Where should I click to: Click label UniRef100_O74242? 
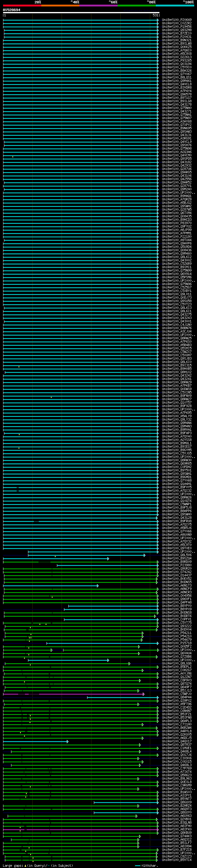tap(177, 572)
